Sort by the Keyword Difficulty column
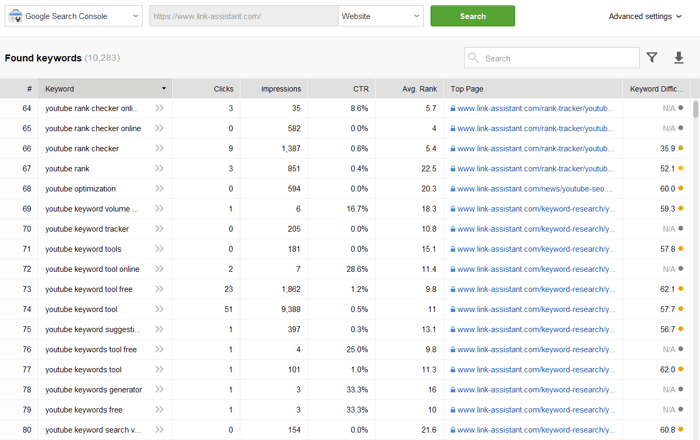Image resolution: width=700 pixels, height=440 pixels. click(x=656, y=89)
